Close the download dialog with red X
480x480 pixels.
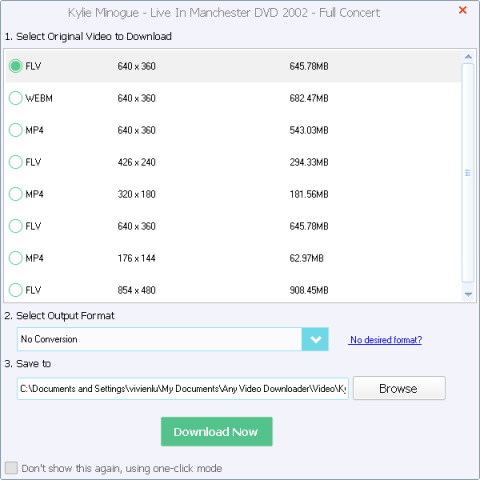pyautogui.click(x=462, y=10)
